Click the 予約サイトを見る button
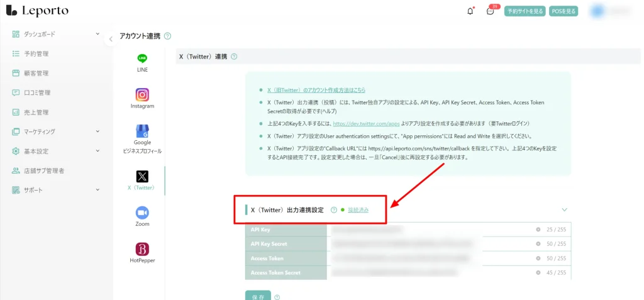 (525, 11)
